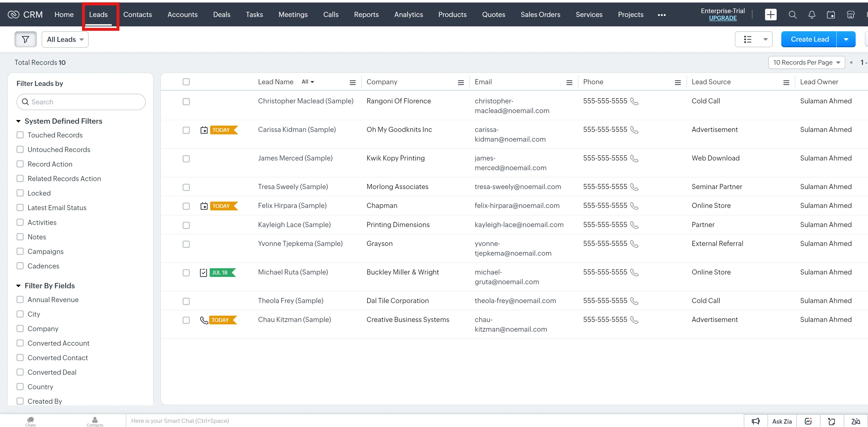The width and height of the screenshot is (868, 427).
Task: Click the Ask Zia button
Action: pos(782,421)
